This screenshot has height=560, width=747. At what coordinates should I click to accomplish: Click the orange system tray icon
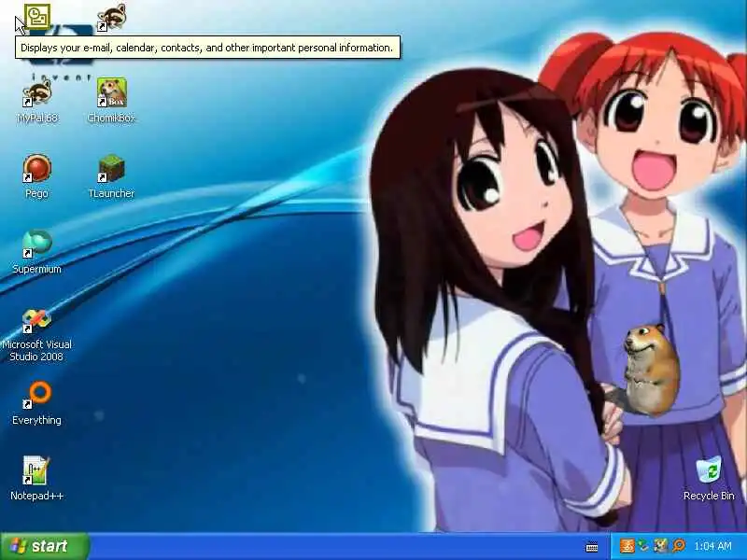627,546
